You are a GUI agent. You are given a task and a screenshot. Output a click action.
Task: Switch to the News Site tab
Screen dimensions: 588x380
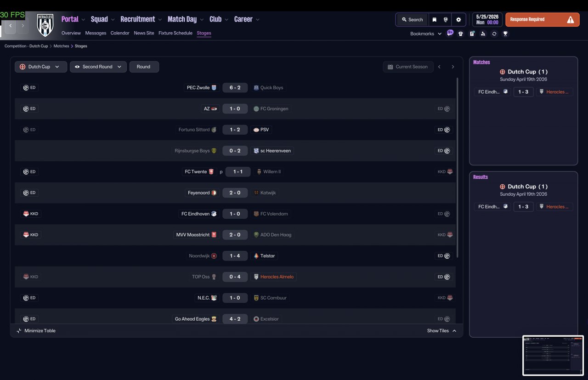[144, 33]
